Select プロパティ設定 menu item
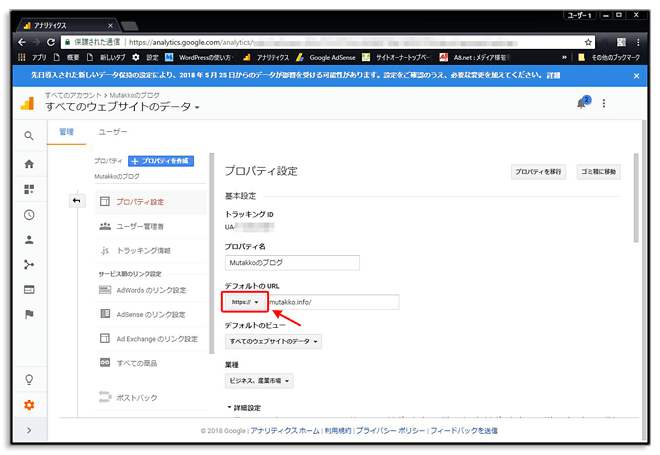Screen dimensions: 660x455 [x=151, y=202]
